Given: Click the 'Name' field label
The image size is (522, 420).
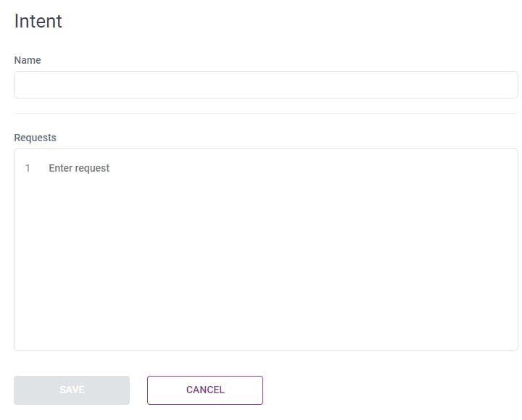Looking at the screenshot, I should [x=28, y=60].
